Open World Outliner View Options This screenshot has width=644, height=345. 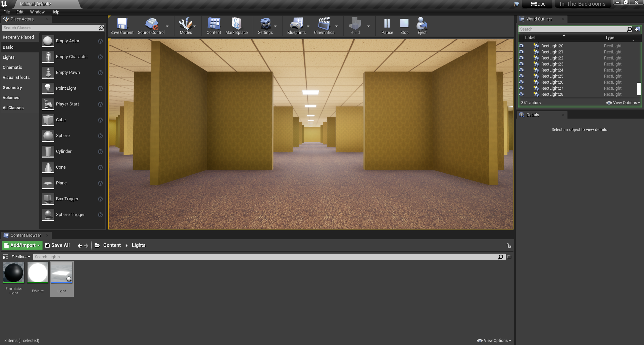pos(624,103)
